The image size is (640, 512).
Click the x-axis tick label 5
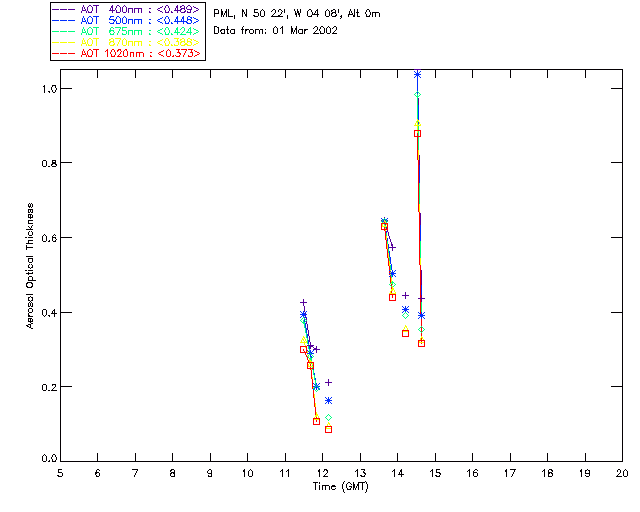coord(60,473)
